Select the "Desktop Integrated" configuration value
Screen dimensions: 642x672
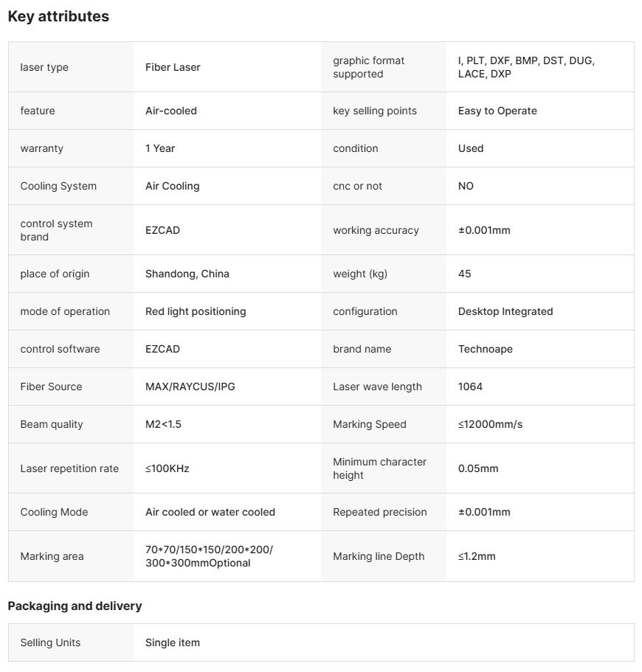pos(505,311)
